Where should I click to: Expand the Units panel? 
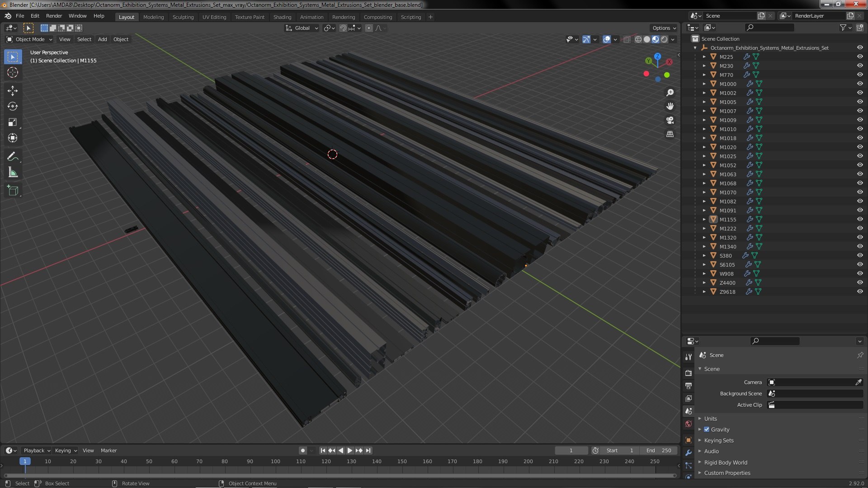711,419
